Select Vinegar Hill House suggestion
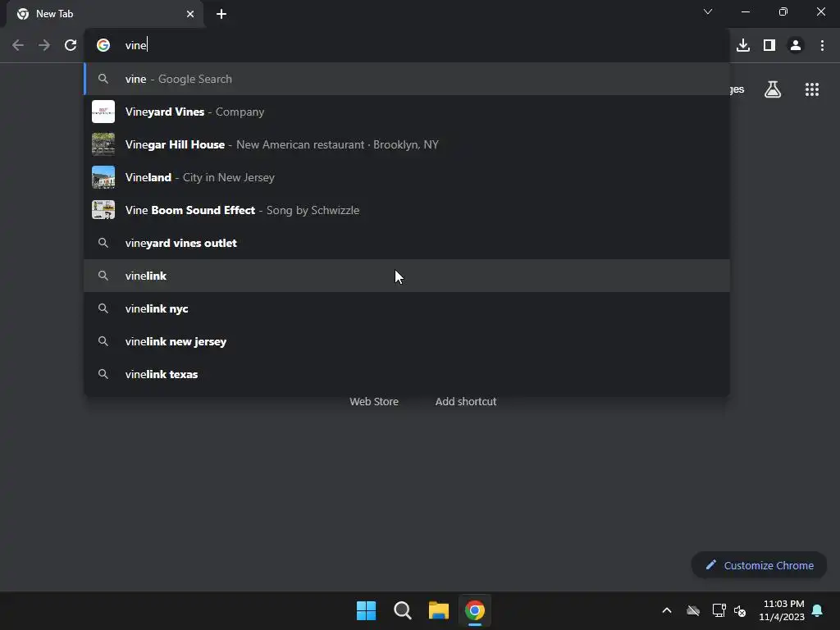Viewport: 840px width, 630px height. tap(407, 144)
